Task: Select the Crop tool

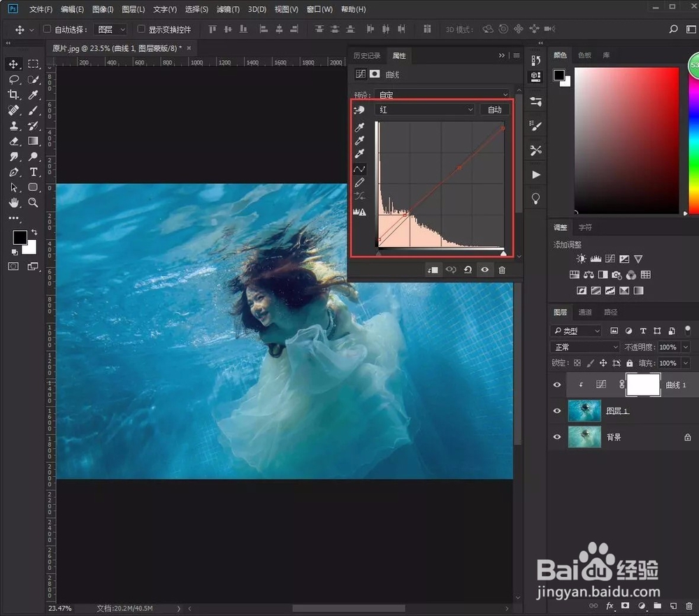Action: 13,94
